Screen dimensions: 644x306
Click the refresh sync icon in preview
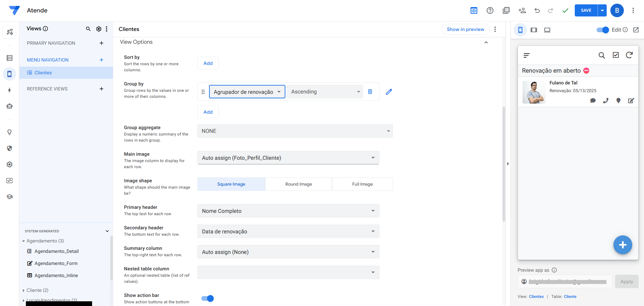tap(629, 55)
